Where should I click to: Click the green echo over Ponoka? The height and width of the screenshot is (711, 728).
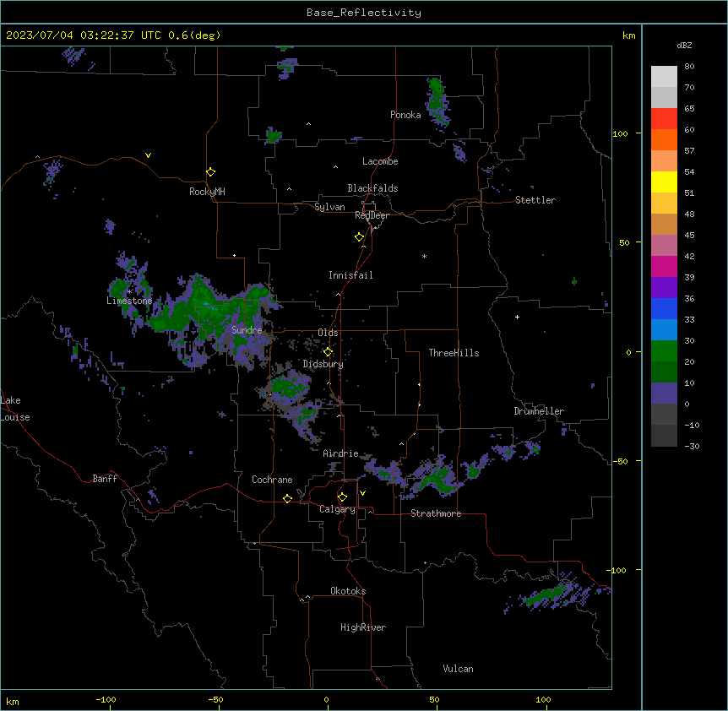coord(437,101)
